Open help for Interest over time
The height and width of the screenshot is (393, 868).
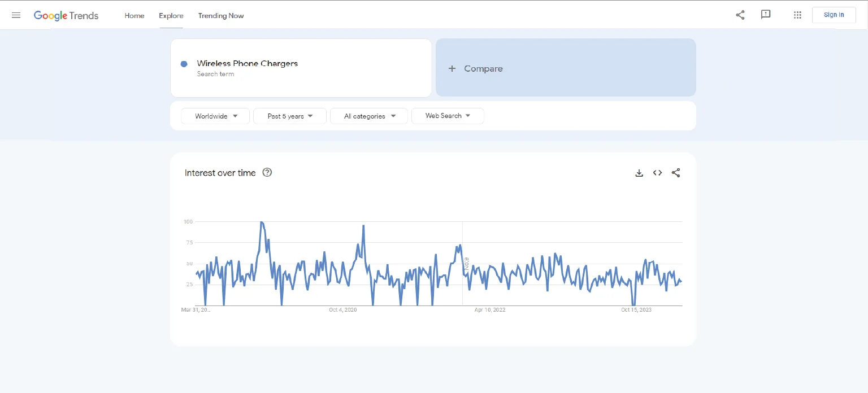267,173
